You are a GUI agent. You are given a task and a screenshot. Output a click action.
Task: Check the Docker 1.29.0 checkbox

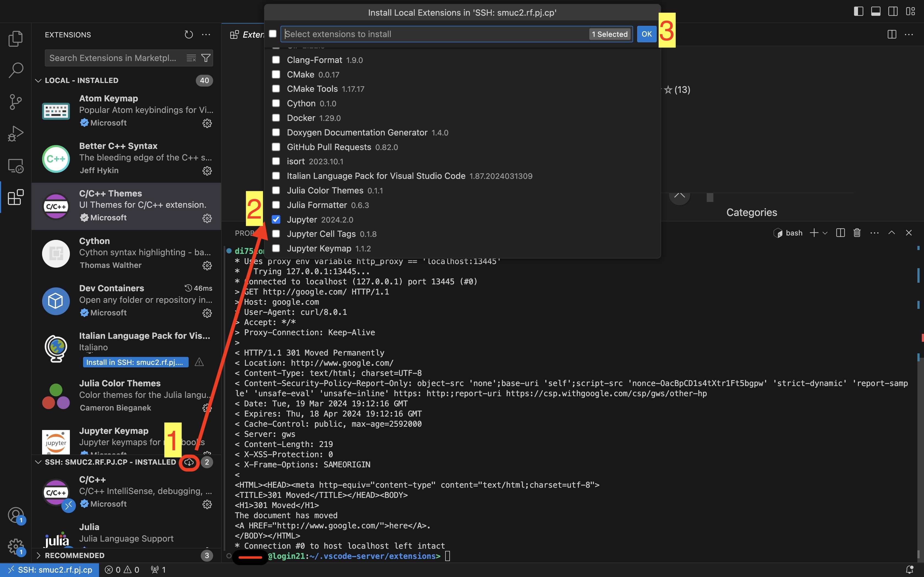[276, 118]
